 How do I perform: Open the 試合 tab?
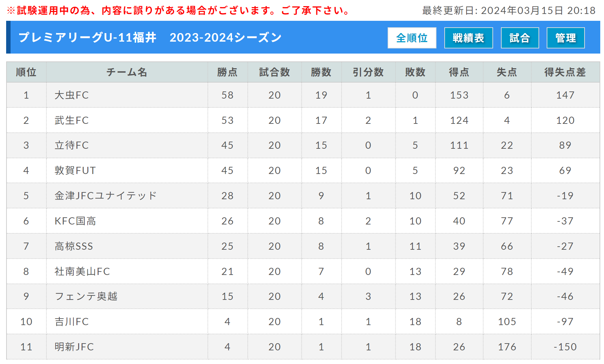[x=520, y=38]
